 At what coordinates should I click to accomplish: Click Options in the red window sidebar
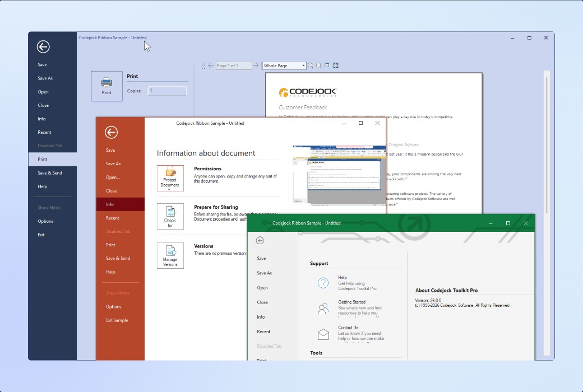pyautogui.click(x=120, y=306)
